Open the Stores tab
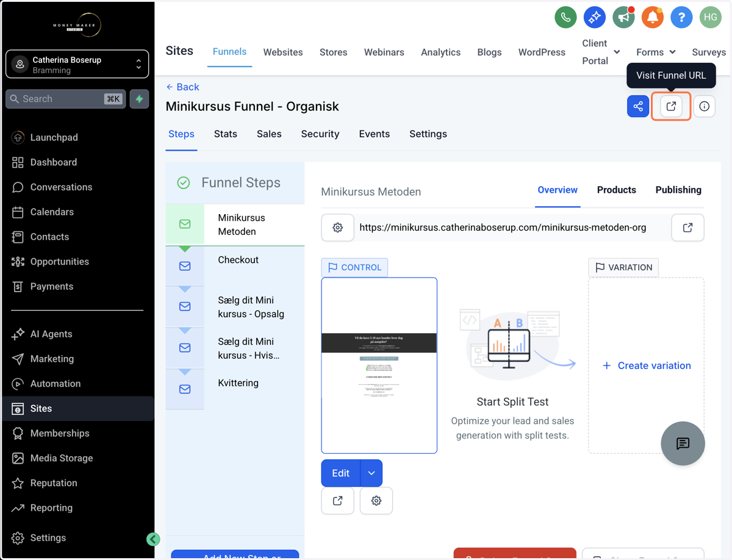 (334, 52)
